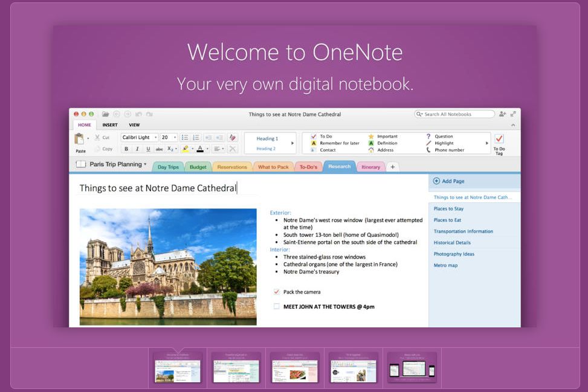Collapse the ribbon with the chevron

point(513,125)
